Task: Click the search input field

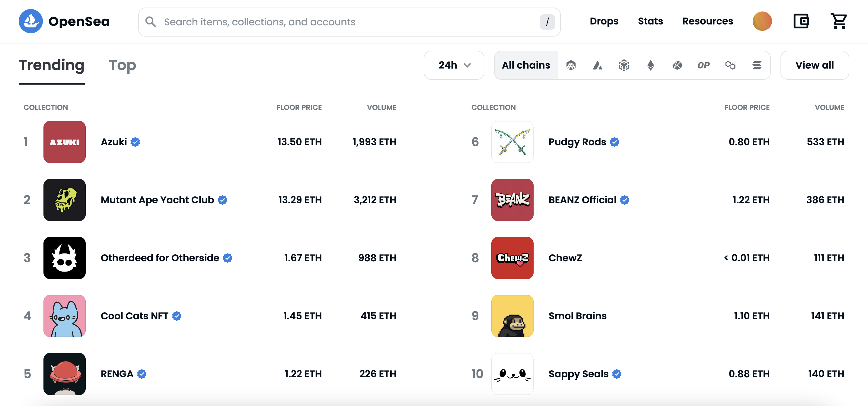Action: [349, 22]
